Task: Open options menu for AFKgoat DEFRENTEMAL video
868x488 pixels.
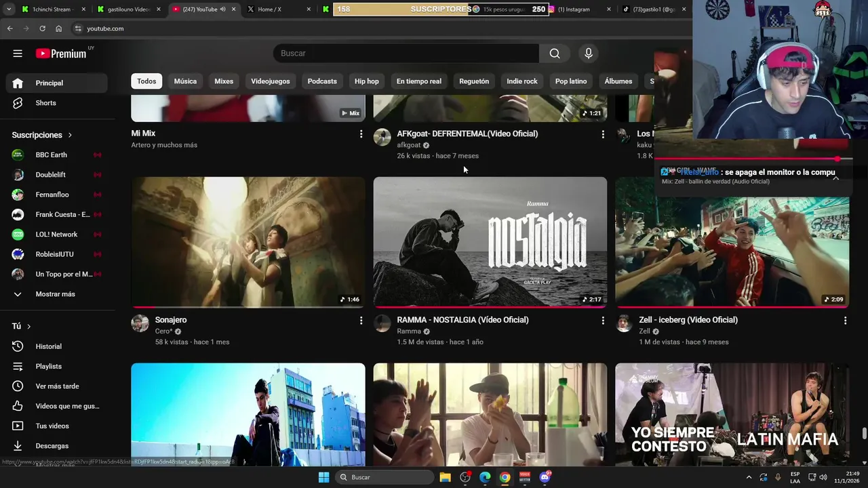Action: pyautogui.click(x=603, y=134)
